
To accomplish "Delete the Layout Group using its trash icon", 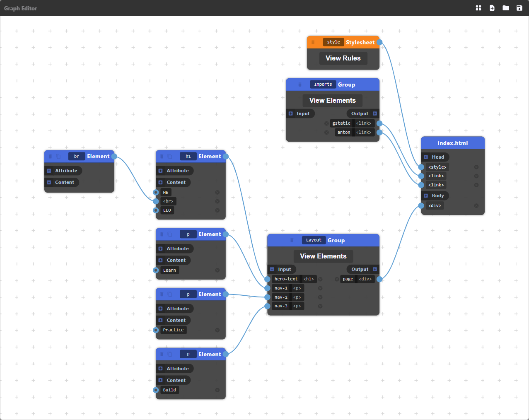I will pyautogui.click(x=292, y=240).
